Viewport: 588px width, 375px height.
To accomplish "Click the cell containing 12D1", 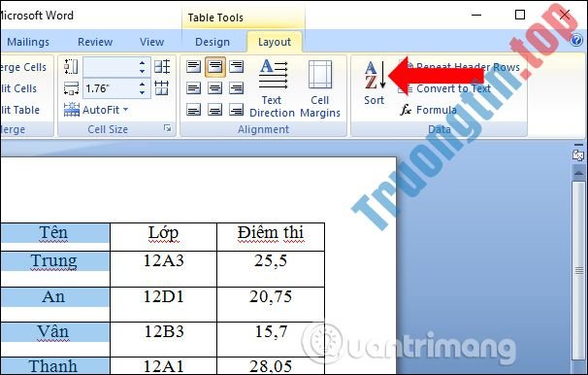I will click(164, 304).
